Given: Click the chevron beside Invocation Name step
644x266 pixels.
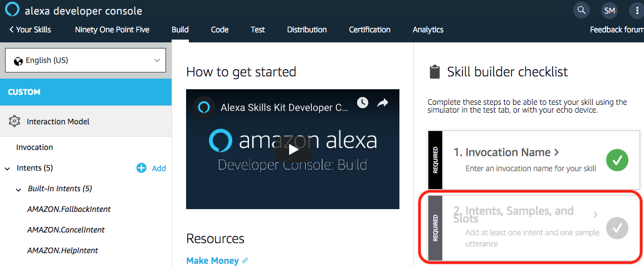Looking at the screenshot, I should pos(557,153).
